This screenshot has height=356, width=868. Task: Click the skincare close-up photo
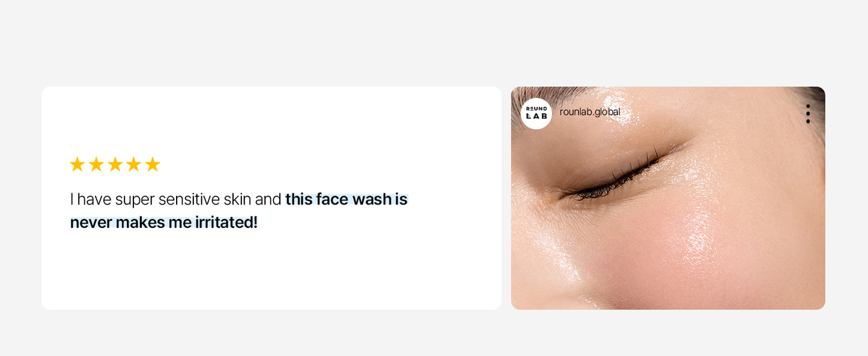[x=668, y=198]
